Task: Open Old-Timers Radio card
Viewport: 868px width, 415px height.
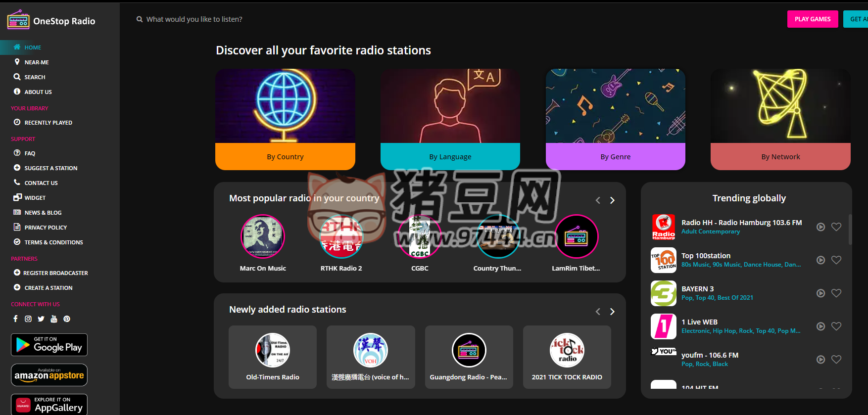Action: click(273, 357)
